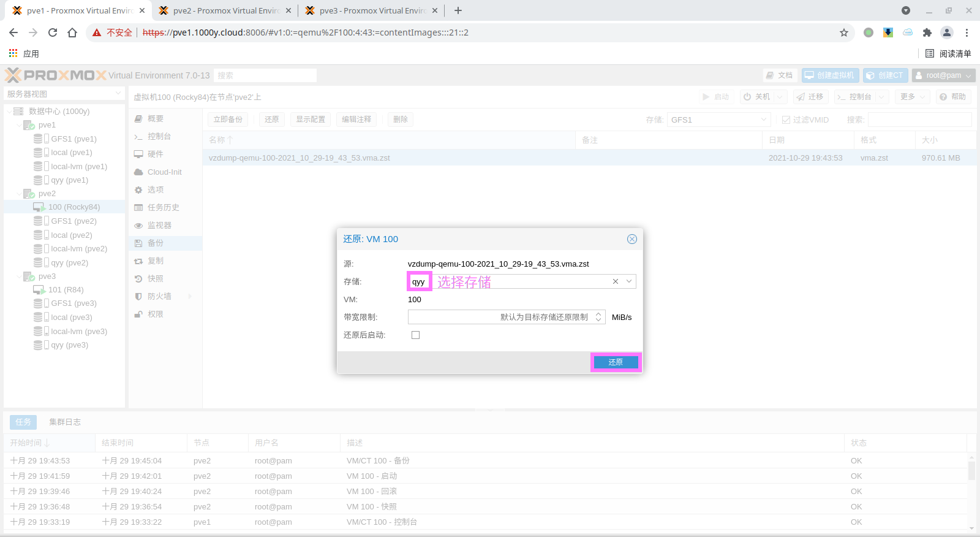Enable the 还原后启动 checkbox
Viewport: 980px width, 537px height.
[x=415, y=335]
